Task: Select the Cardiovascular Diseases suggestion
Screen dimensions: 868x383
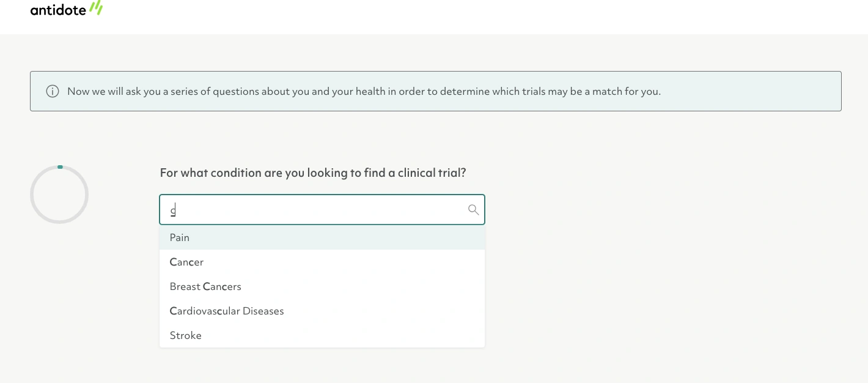Action: 227,311
